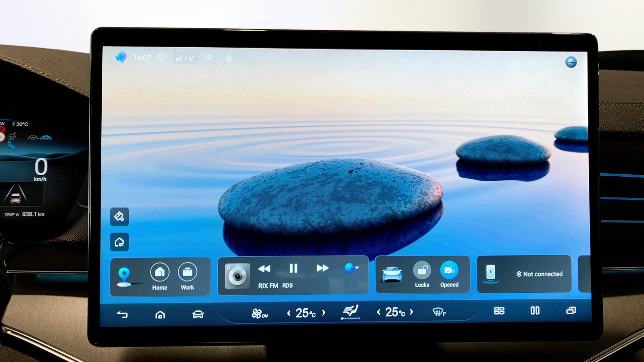
Task: Open recent windows icon
Action: pyautogui.click(x=571, y=311)
